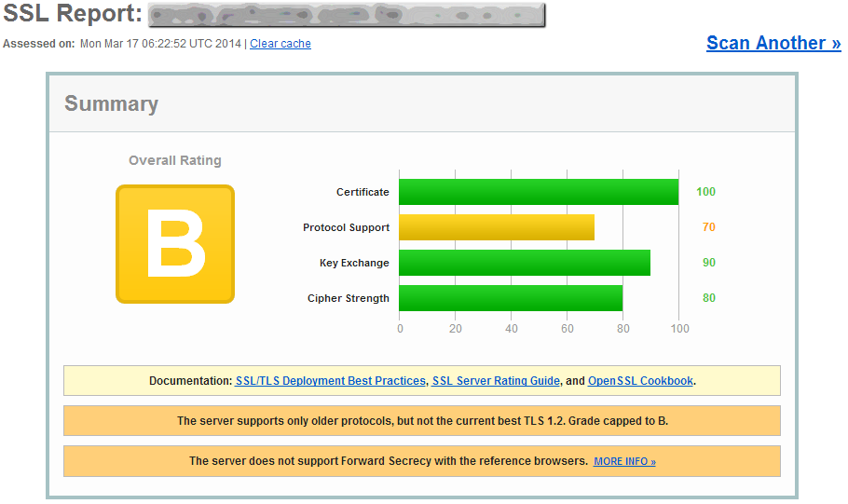This screenshot has width=848, height=504.
Task: Click the Cipher Strength score bar
Action: (x=511, y=298)
